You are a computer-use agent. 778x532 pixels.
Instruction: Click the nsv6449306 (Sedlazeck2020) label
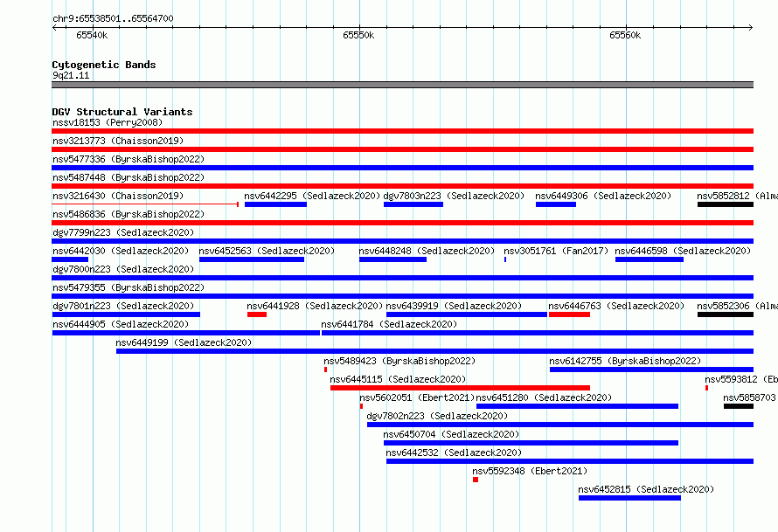pos(603,196)
